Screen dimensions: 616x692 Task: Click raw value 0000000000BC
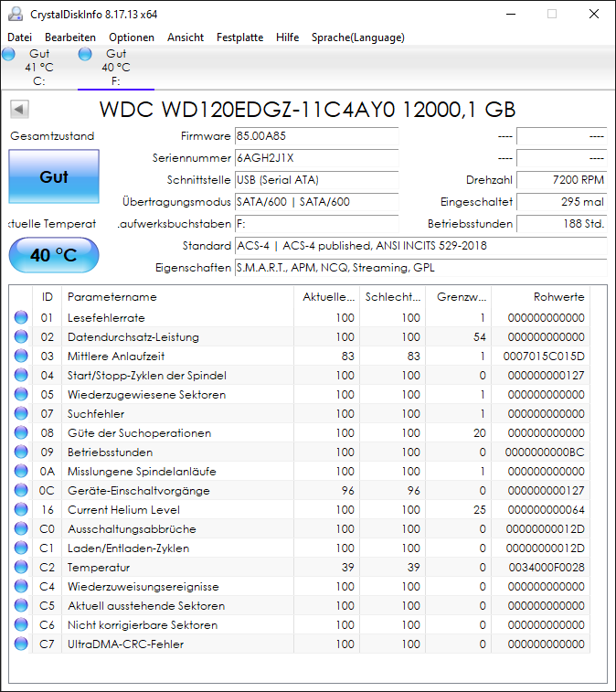click(x=545, y=452)
